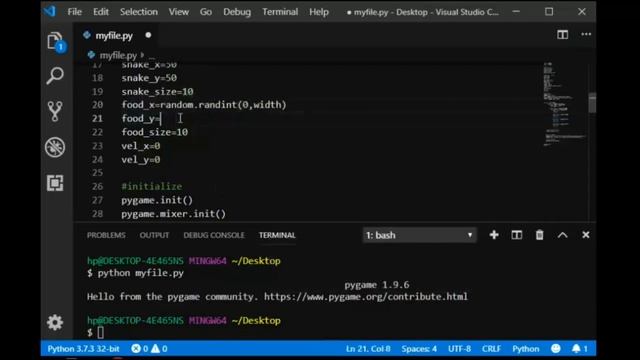Click errors and warnings count in status bar
Viewport: 640px width, 360px height.
tap(149, 349)
